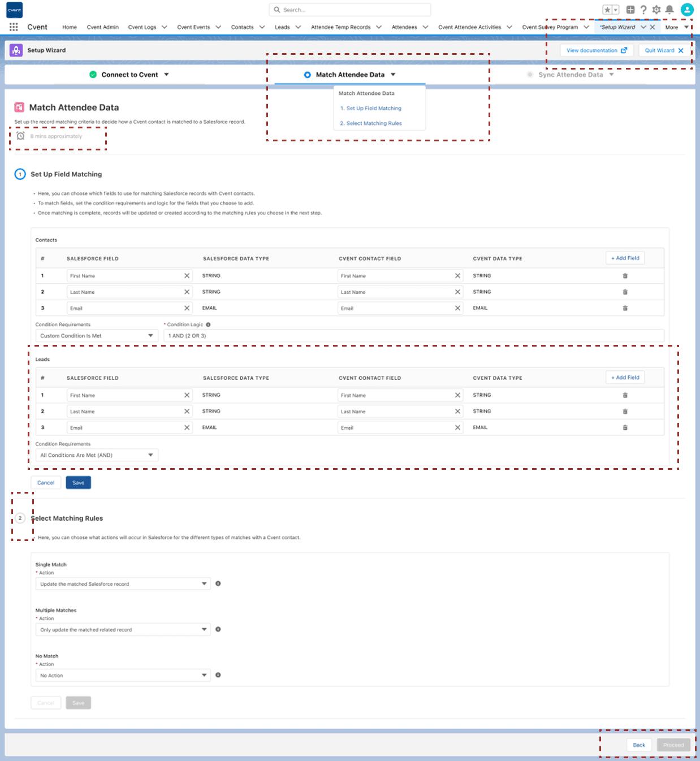Open the user profile avatar
The image size is (700, 761).
tap(687, 10)
